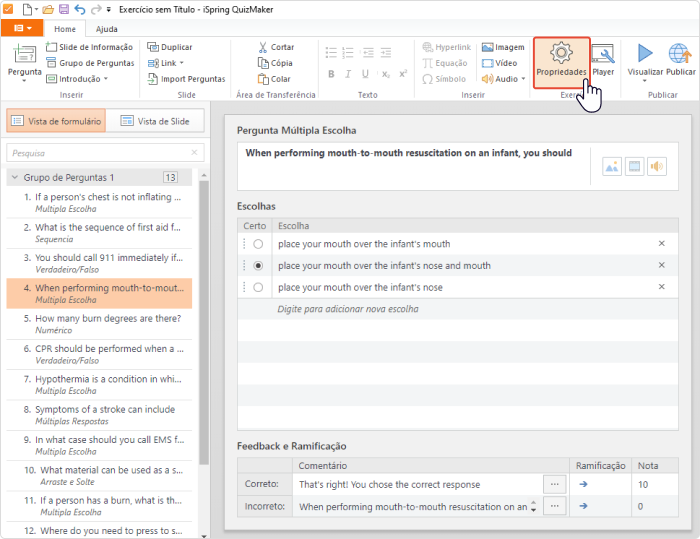Edit Incorreto feedback with ellipsis button

554,506
